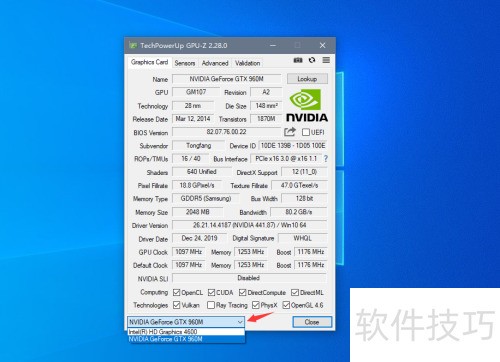Toggle the OpenCL checkbox
The height and width of the screenshot is (362, 500).
[177, 293]
